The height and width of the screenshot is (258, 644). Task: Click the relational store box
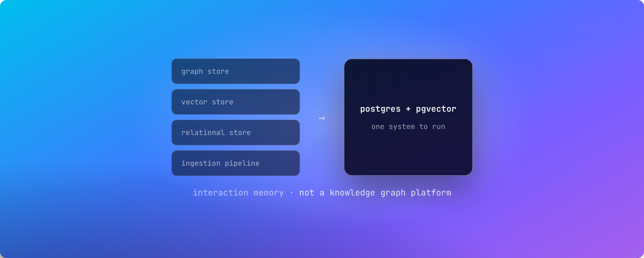[x=235, y=133]
